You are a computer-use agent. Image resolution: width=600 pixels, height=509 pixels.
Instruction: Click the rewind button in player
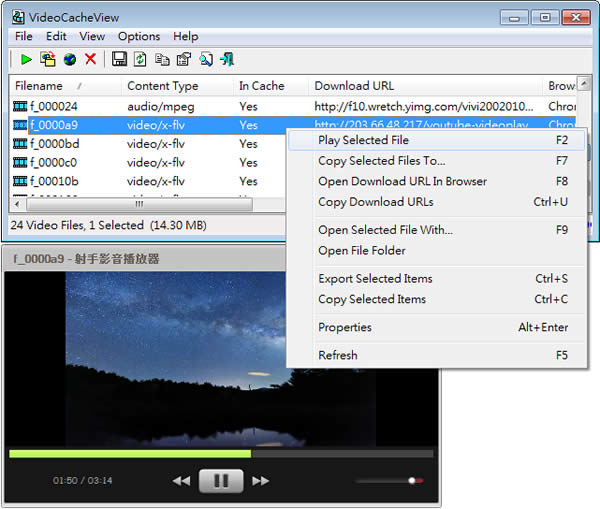[x=181, y=481]
